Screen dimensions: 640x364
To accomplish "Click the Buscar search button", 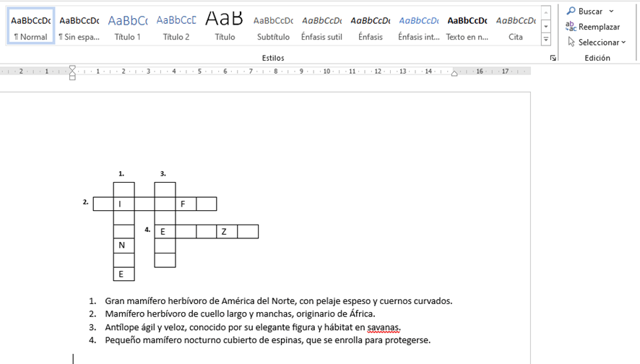I will pos(585,11).
